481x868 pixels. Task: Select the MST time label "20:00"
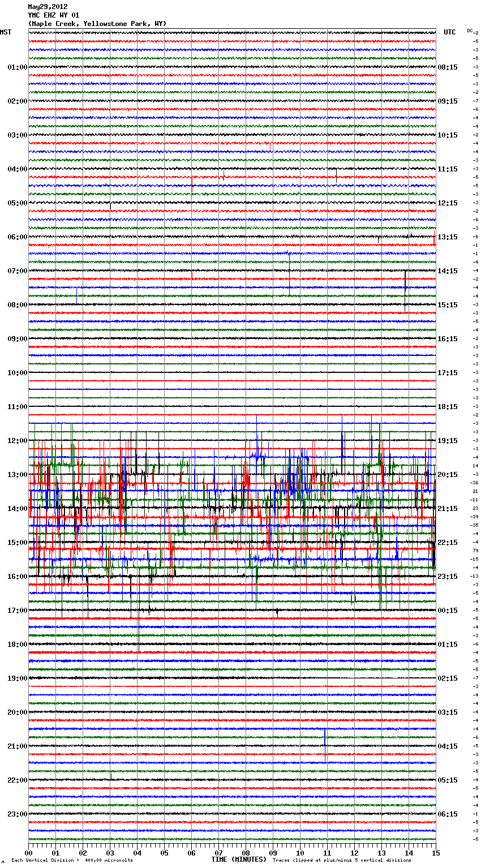[x=18, y=712]
